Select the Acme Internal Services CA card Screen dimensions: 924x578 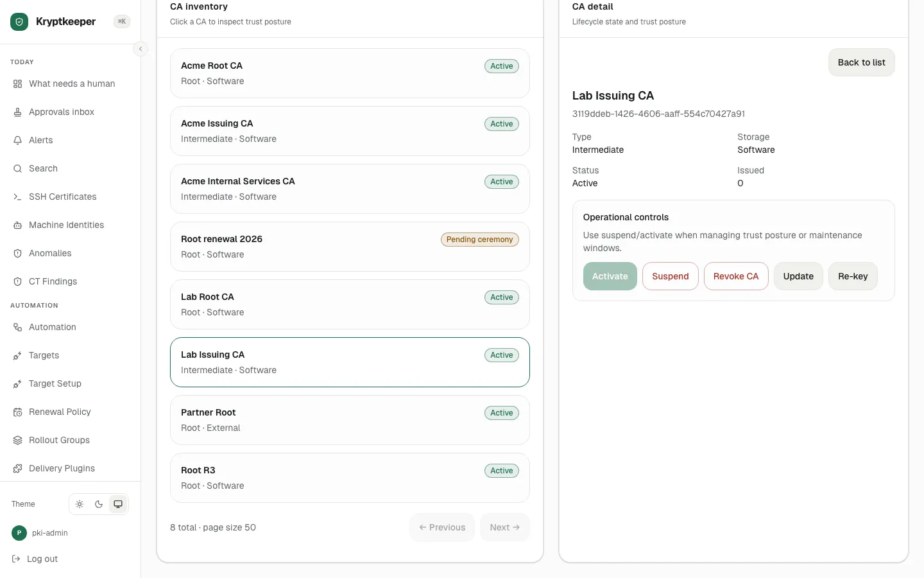(x=350, y=189)
